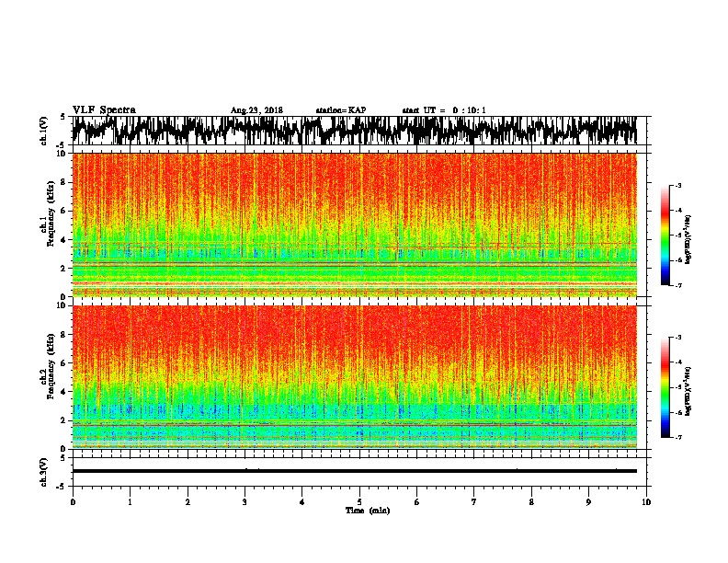This screenshot has width=728, height=563.
Task: Click the ch.2 spectrogram plot area
Action: pos(354,377)
